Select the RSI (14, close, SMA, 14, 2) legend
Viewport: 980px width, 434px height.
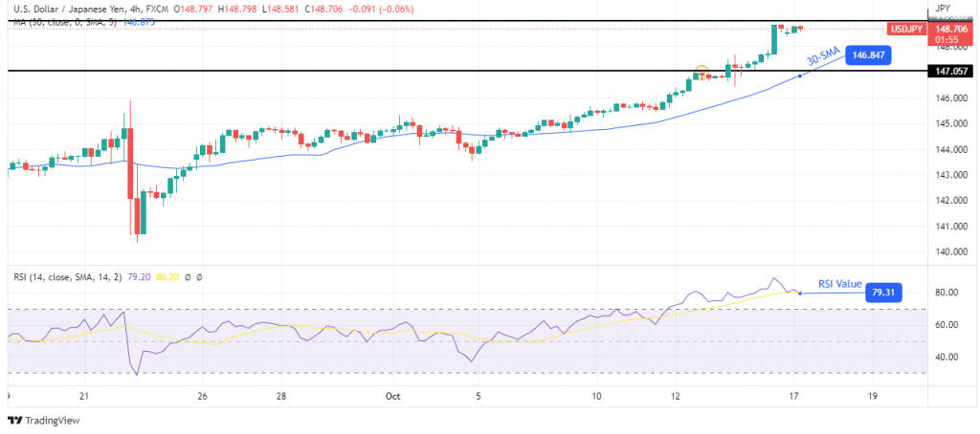point(69,277)
